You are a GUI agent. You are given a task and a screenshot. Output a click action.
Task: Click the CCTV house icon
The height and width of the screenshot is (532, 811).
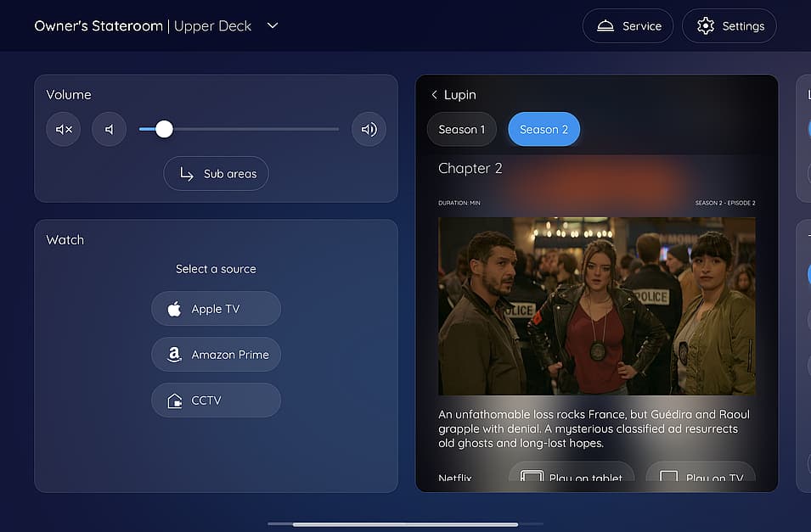point(174,400)
